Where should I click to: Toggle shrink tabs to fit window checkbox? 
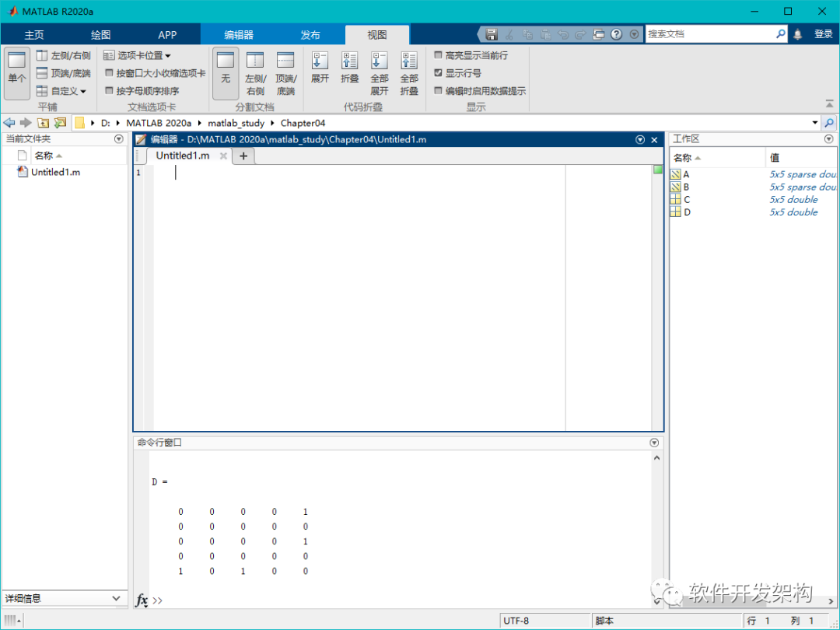[x=109, y=73]
